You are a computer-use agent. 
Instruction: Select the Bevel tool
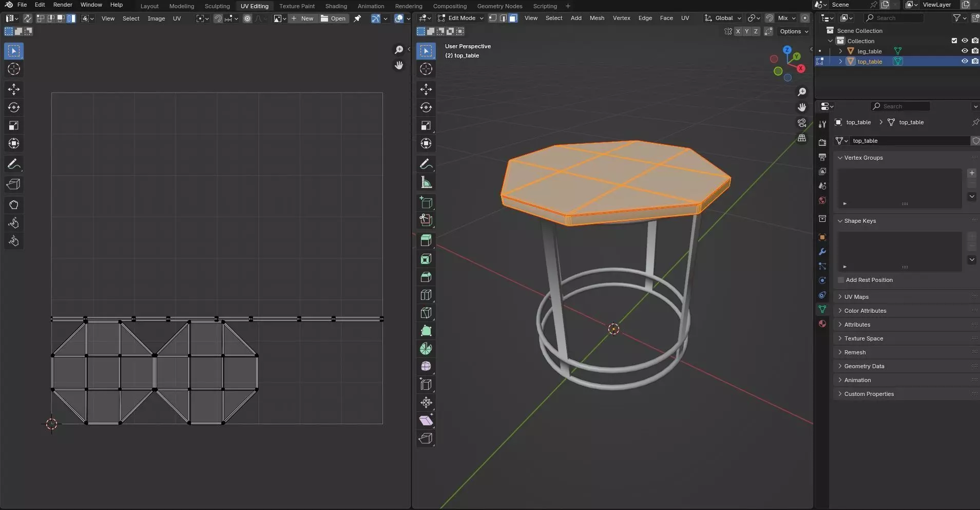pyautogui.click(x=426, y=277)
